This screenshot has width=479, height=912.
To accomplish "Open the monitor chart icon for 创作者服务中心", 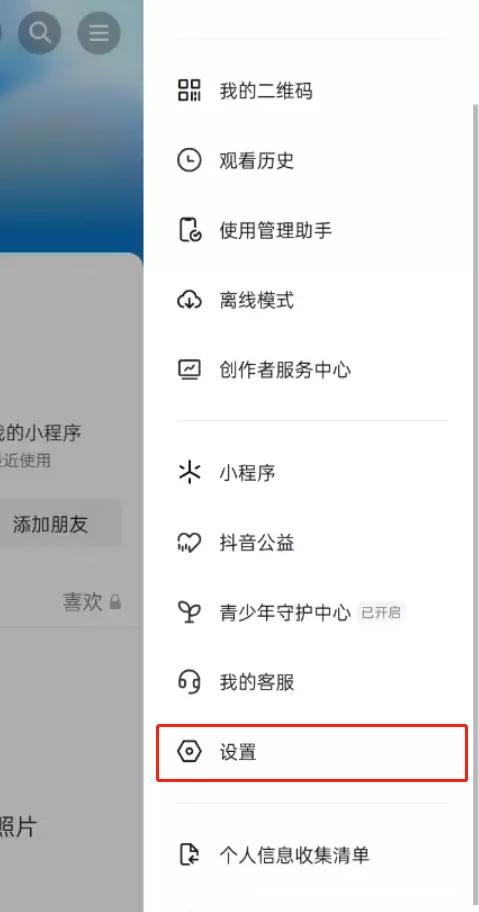I will coord(189,369).
